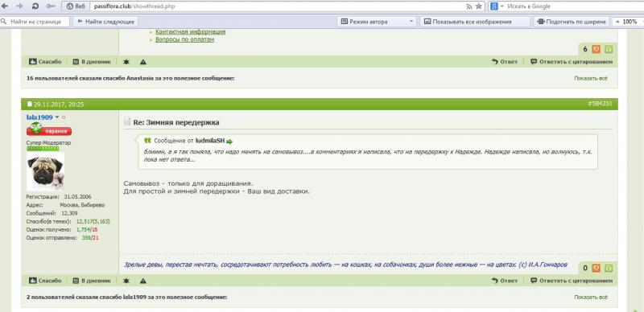The width and height of the screenshot is (644, 312).
Task: Open 'Вопросы по оплатам' link
Action: [x=184, y=40]
